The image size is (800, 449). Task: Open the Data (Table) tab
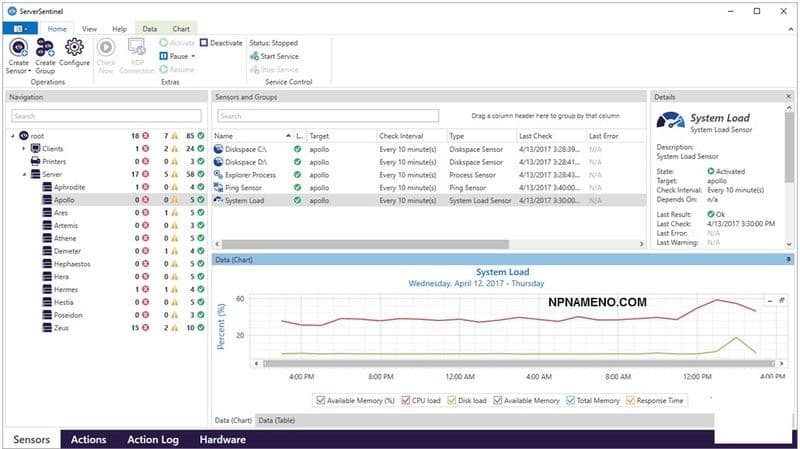(276, 421)
